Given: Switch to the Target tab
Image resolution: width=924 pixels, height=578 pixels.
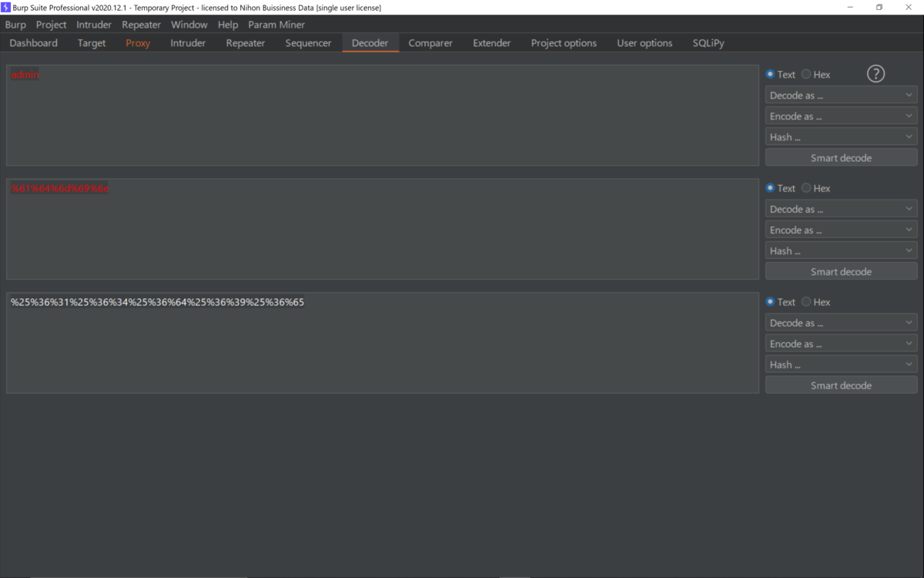Looking at the screenshot, I should 92,43.
